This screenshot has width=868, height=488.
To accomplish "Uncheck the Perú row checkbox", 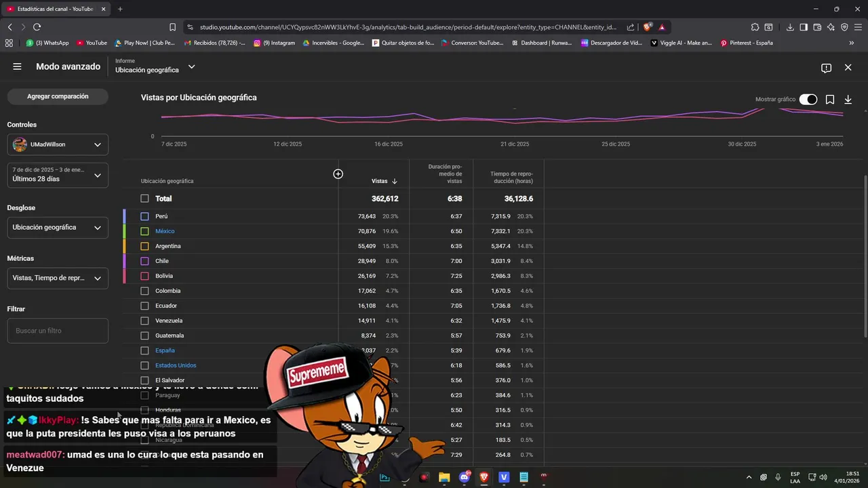I will (144, 216).
